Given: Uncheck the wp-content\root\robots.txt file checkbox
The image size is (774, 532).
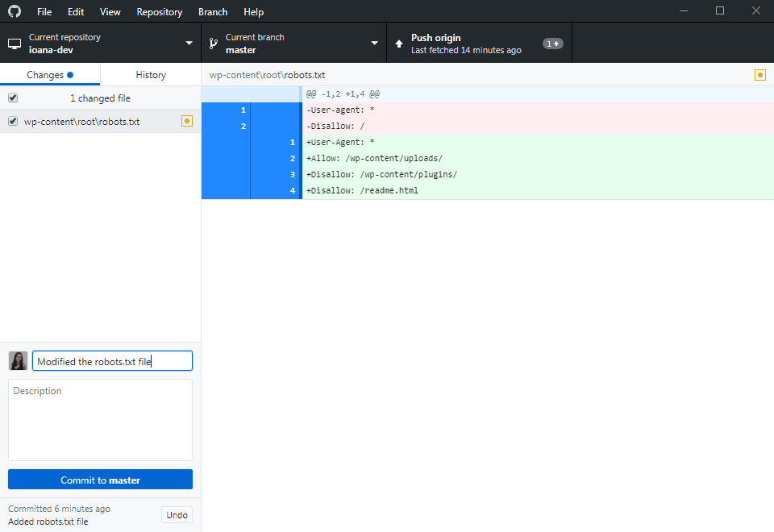Looking at the screenshot, I should coord(13,121).
